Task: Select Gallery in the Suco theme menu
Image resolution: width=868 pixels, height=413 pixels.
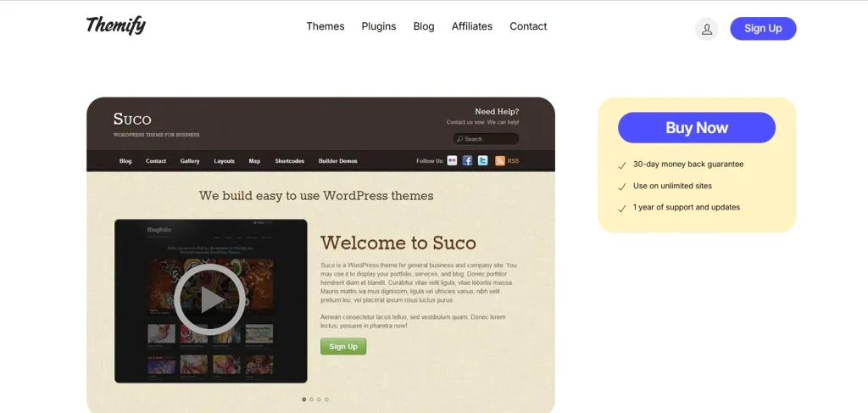Action: (x=190, y=161)
